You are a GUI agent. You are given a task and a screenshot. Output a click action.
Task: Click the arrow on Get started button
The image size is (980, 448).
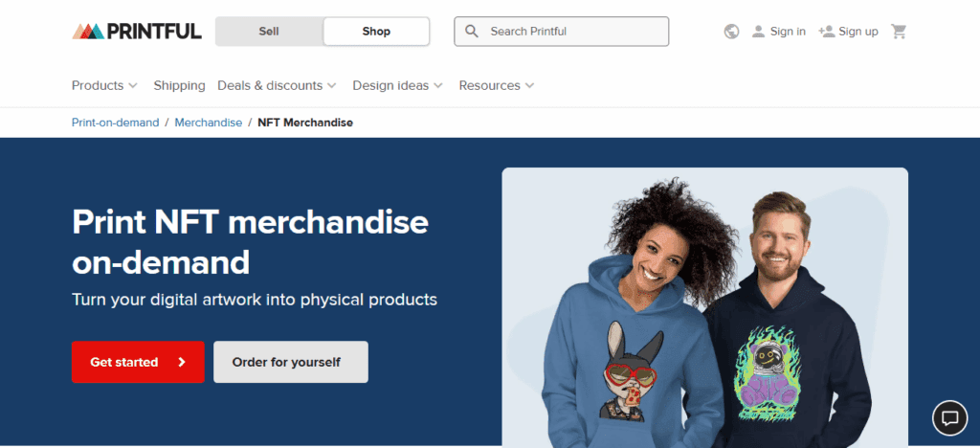click(182, 362)
